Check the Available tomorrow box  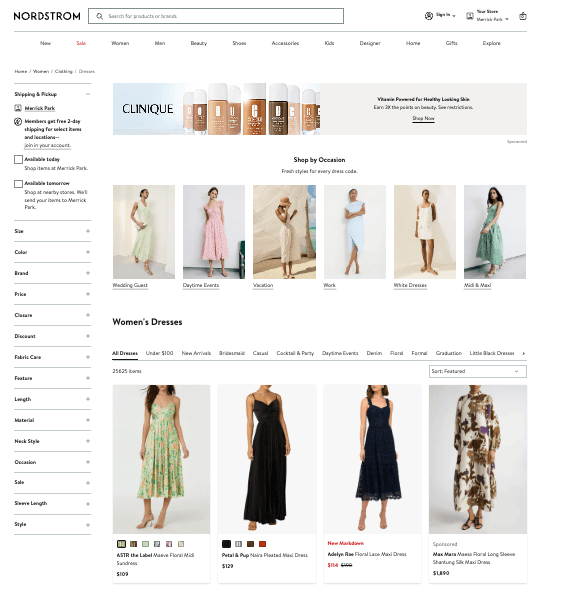[18, 184]
